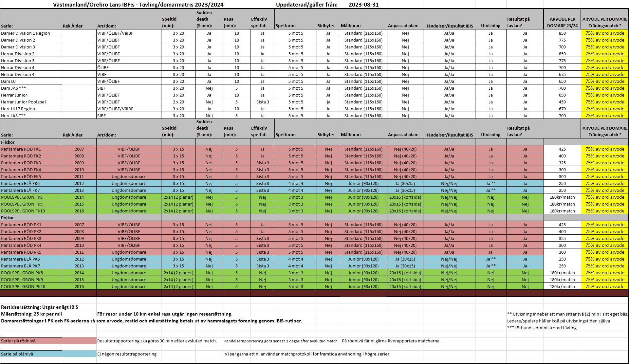Viewport: 629px width, 364px height.
Task: Select the 180kr/match cell for POOLSPEL GRÖN PK10
Action: pos(562,286)
